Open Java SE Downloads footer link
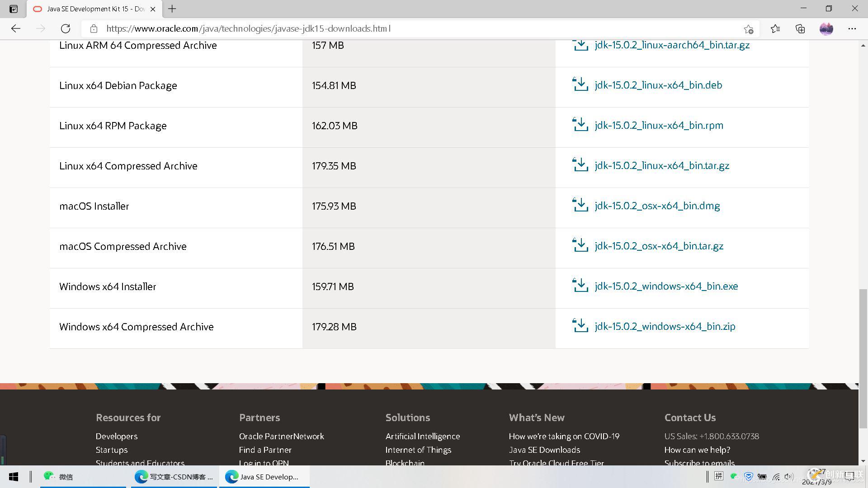This screenshot has height=488, width=868. click(x=544, y=450)
